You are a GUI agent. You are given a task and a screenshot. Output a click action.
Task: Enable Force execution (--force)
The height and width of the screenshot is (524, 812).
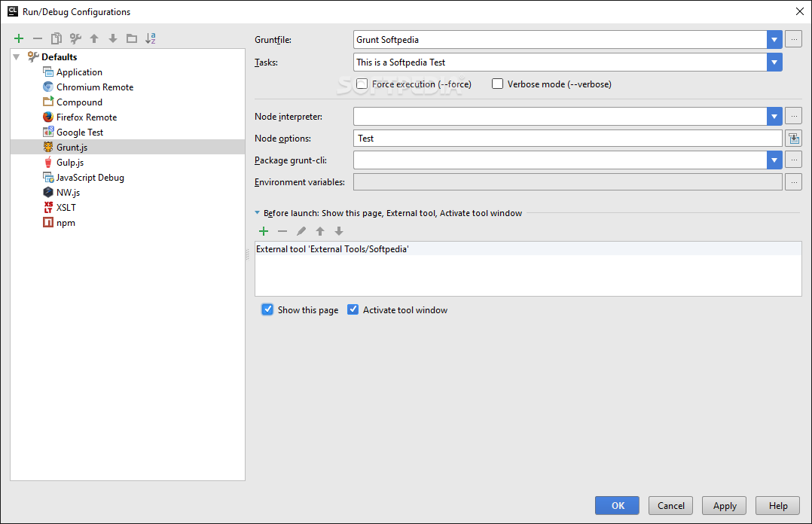point(362,84)
